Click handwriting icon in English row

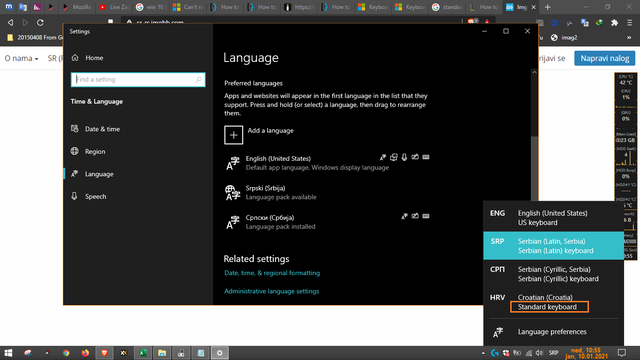point(415,157)
